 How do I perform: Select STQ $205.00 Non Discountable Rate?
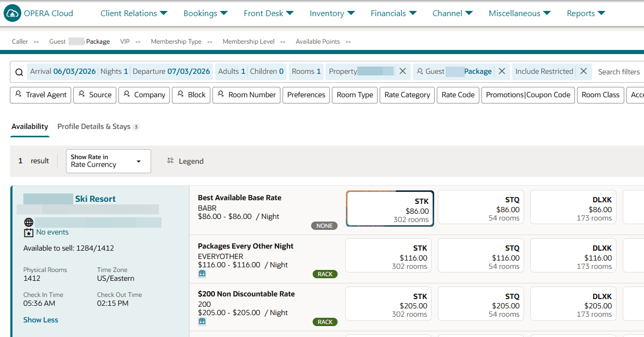pyautogui.click(x=482, y=303)
